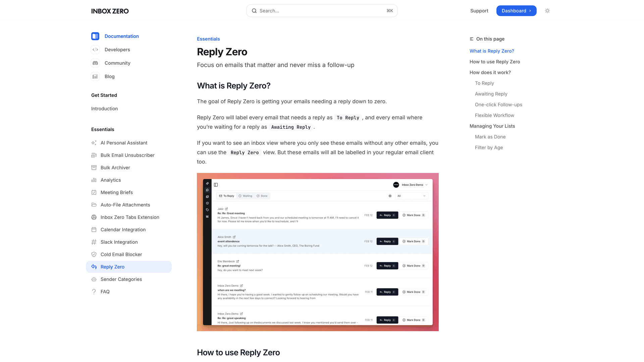Open Support in the top navigation
Image resolution: width=644 pixels, height=362 pixels.
(479, 10)
